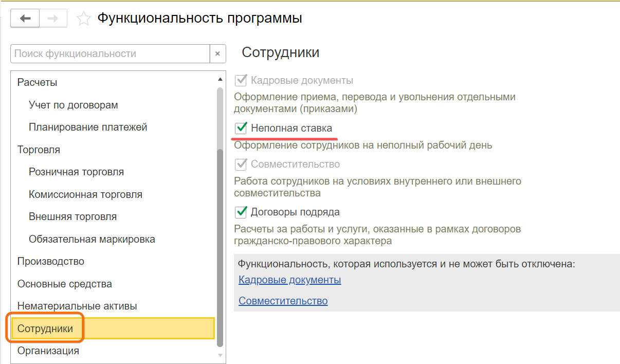620x364 pixels.
Task: Uncheck the Договоры подряда checkbox
Action: pos(241,212)
